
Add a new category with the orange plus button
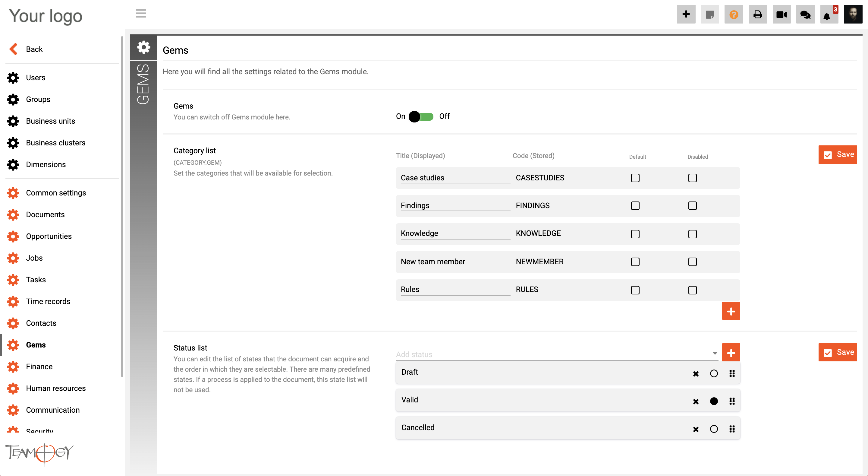(731, 311)
